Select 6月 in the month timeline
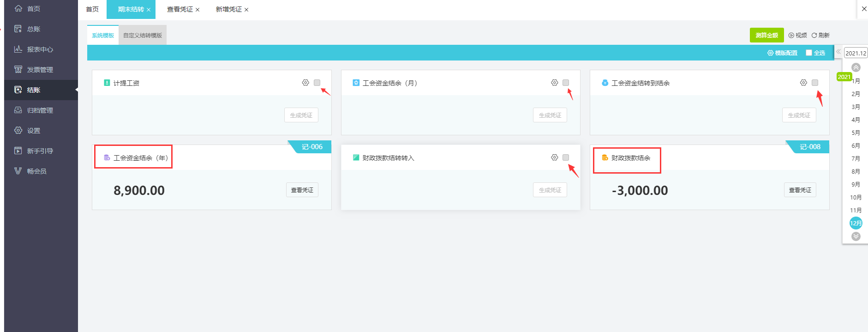This screenshot has width=868, height=332. pyautogui.click(x=856, y=146)
